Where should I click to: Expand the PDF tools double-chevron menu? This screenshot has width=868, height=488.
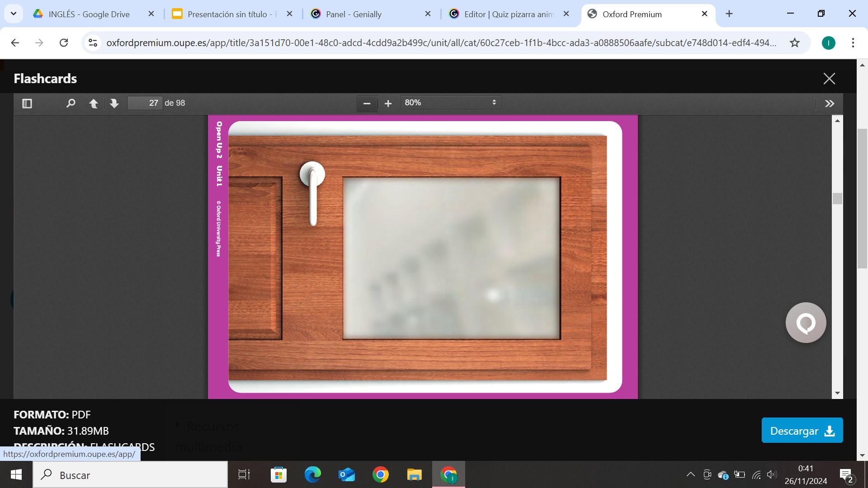coord(829,103)
